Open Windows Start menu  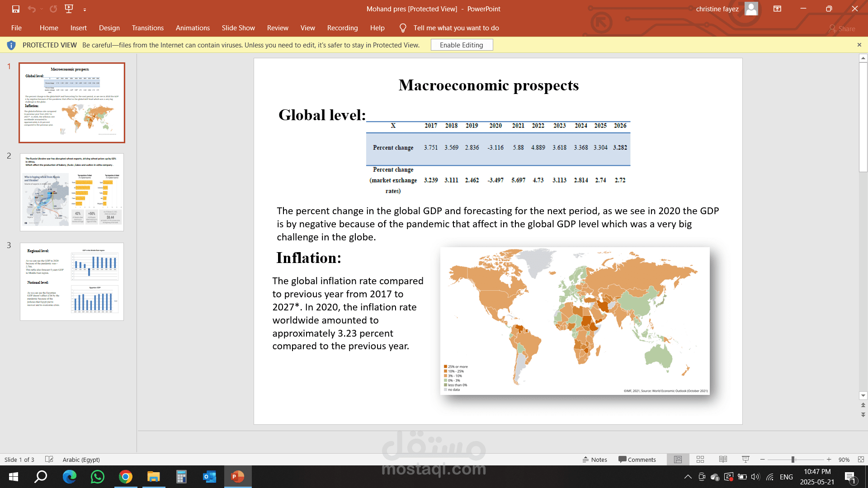point(13,477)
